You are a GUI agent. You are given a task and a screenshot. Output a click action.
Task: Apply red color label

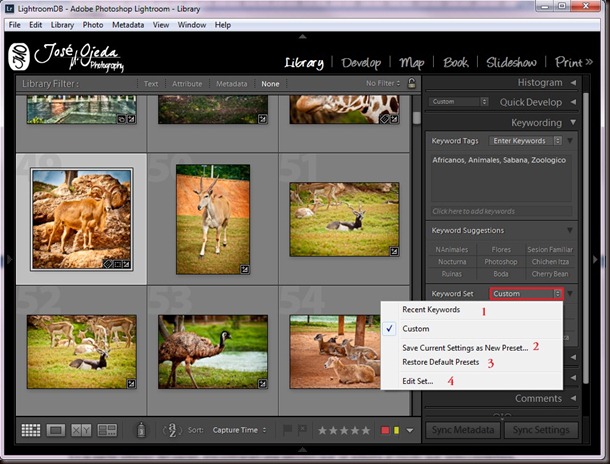(x=385, y=431)
